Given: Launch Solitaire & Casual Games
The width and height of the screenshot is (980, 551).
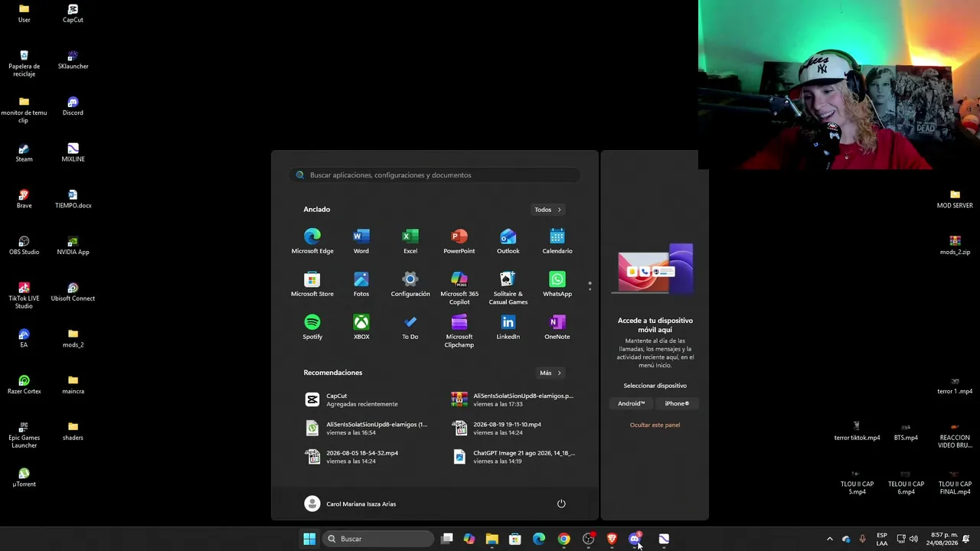Looking at the screenshot, I should tap(508, 288).
